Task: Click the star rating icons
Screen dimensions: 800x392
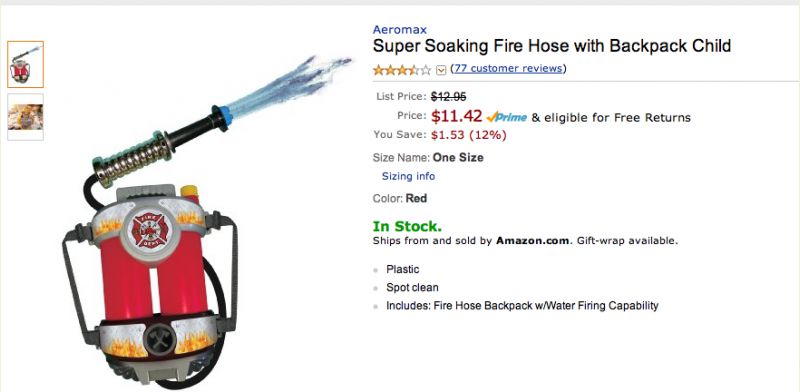Action: (x=402, y=69)
